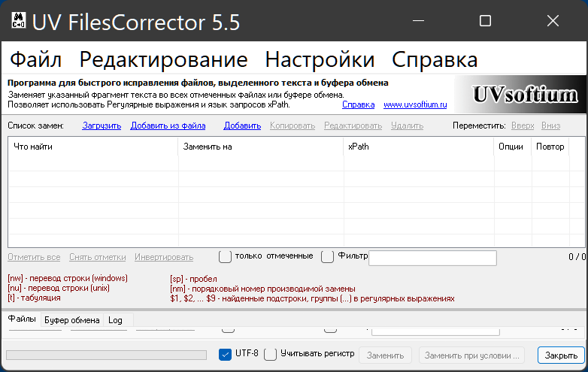
Task: Open the Настройки menu
Action: tap(320, 59)
